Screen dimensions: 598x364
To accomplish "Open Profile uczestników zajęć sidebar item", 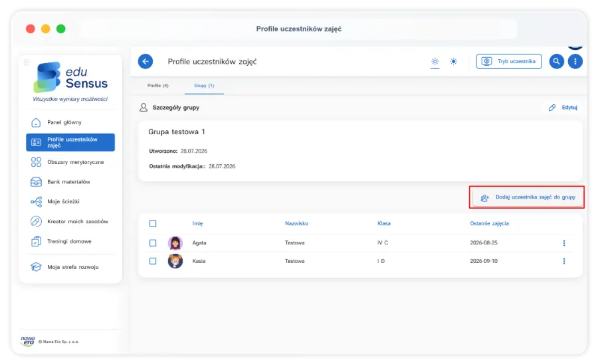I will pos(70,142).
